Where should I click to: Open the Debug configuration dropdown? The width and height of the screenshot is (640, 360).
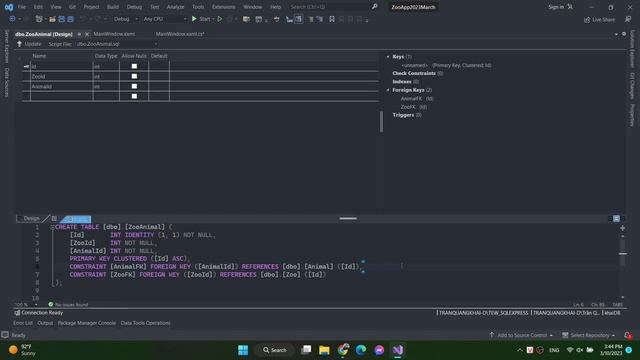coord(126,19)
